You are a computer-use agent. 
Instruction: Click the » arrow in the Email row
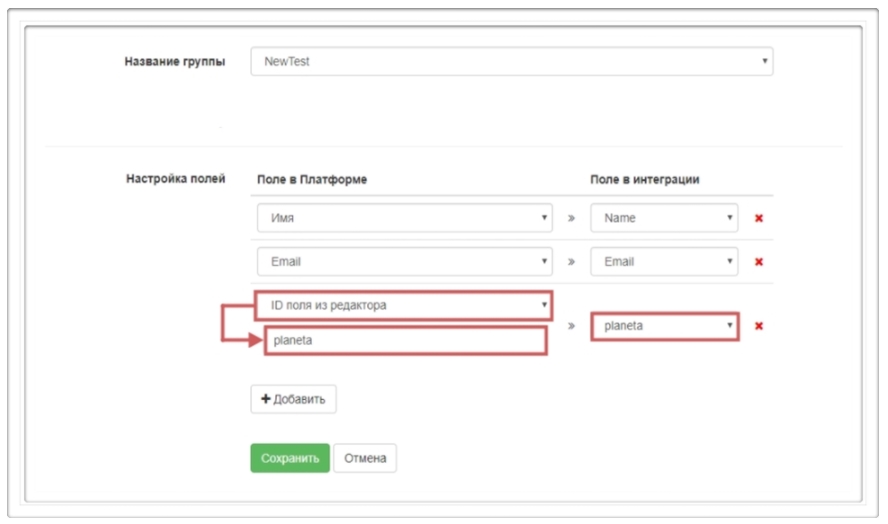click(x=571, y=262)
